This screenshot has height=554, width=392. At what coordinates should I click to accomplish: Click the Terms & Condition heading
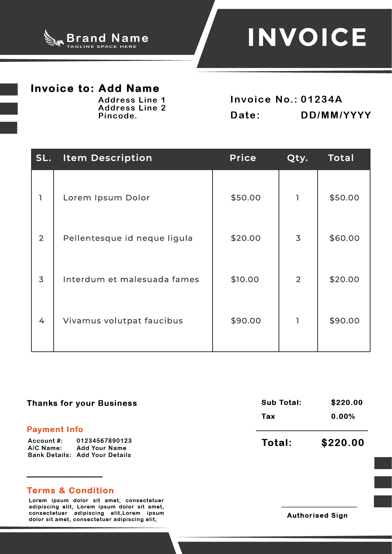(x=70, y=491)
